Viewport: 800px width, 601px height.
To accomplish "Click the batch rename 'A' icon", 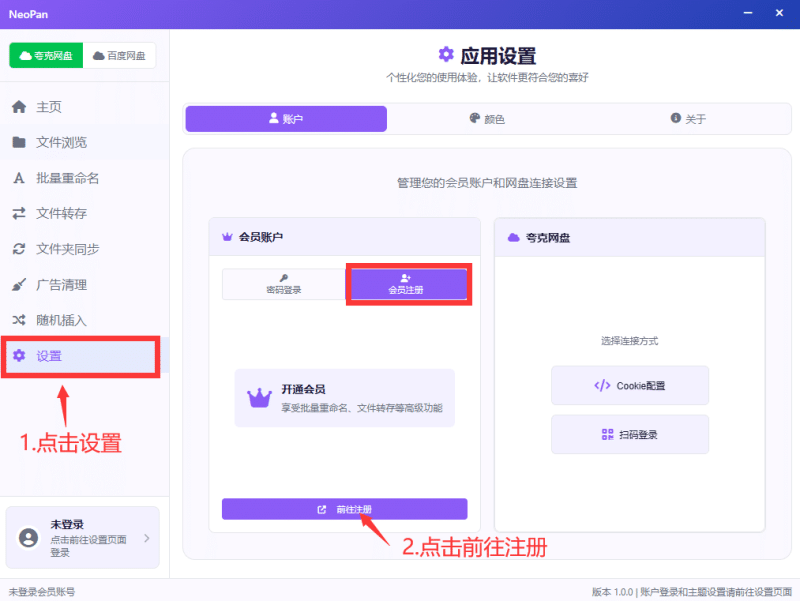I will coord(19,178).
